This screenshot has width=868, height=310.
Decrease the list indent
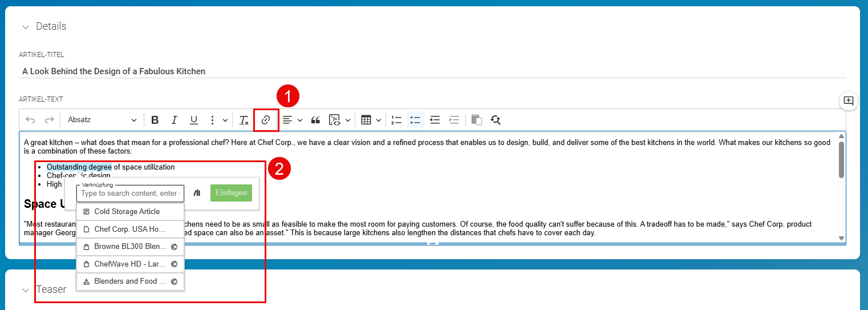435,120
